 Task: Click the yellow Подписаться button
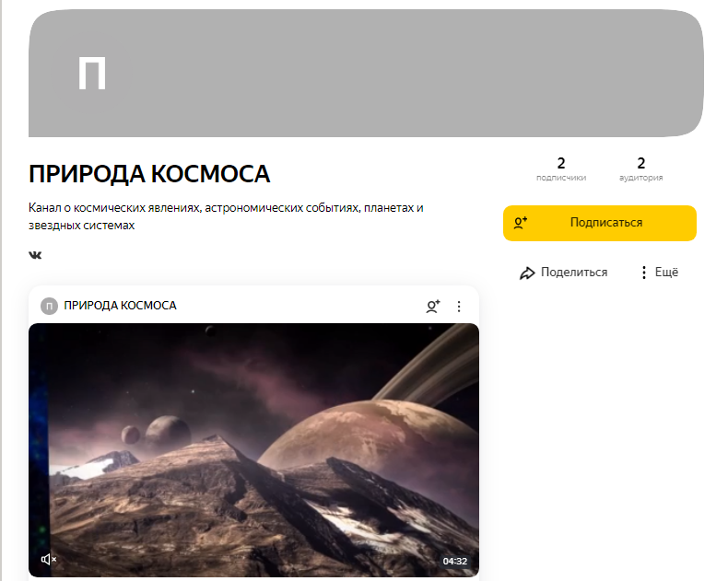pos(599,223)
